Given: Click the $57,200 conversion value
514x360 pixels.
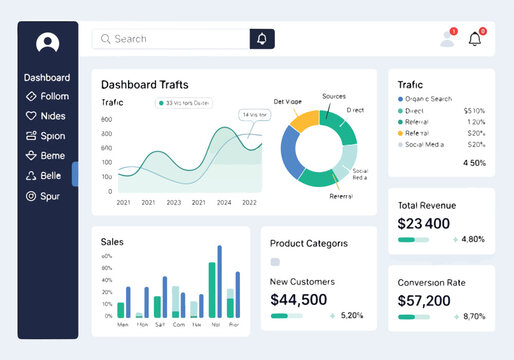Looking at the screenshot, I should (x=424, y=301).
